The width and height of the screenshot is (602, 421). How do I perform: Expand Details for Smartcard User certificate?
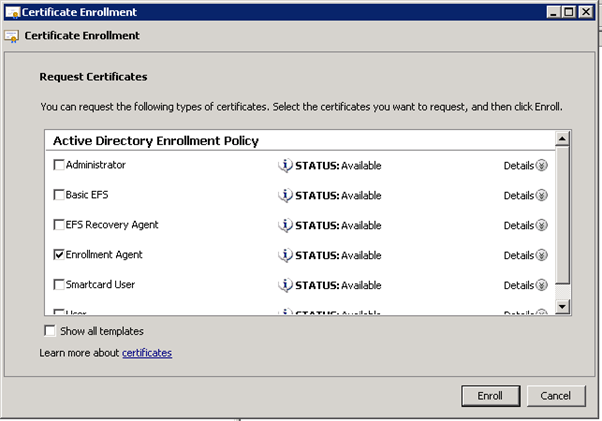526,286
